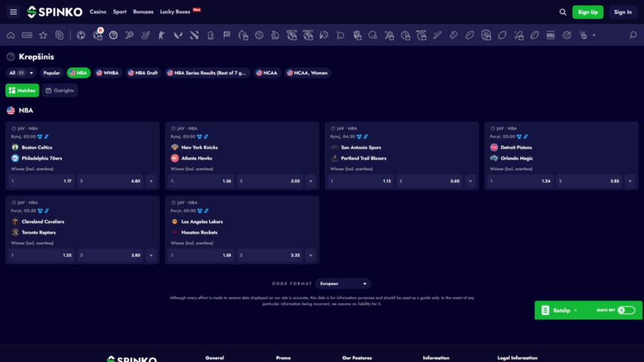
Task: Open the Odds Format European dropdown
Action: coord(343,283)
